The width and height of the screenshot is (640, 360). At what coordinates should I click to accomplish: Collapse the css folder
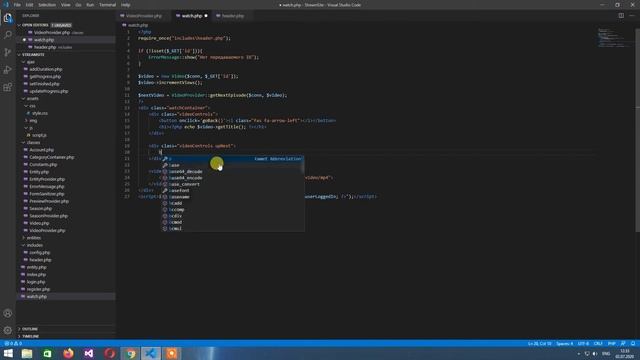tap(31, 106)
